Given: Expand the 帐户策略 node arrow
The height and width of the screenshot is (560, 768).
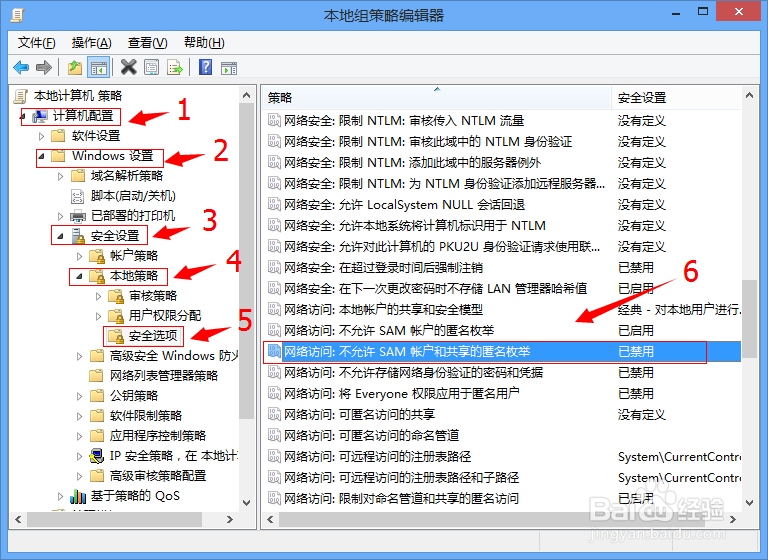Looking at the screenshot, I should coord(80,256).
